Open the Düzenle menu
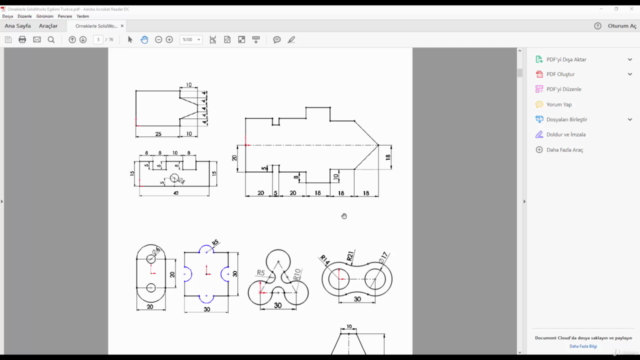The width and height of the screenshot is (640, 360). coord(24,16)
